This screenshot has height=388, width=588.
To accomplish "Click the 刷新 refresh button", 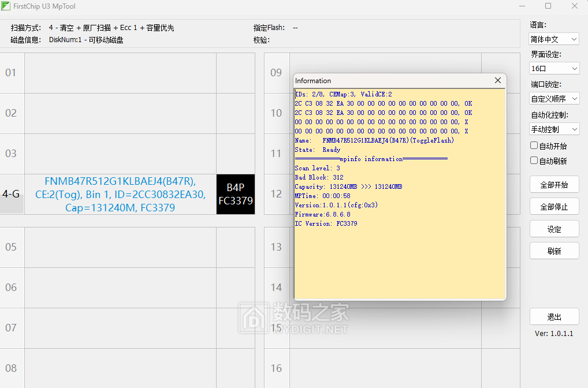I will tap(554, 251).
